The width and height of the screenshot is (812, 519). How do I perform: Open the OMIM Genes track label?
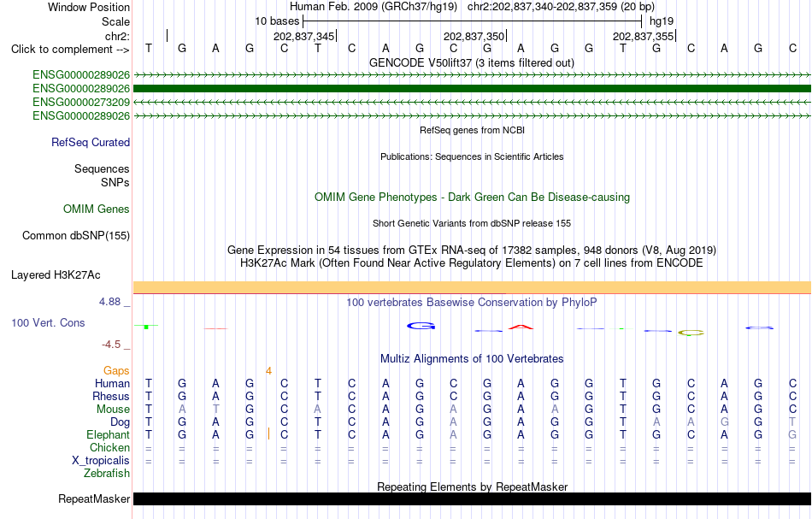tap(97, 209)
